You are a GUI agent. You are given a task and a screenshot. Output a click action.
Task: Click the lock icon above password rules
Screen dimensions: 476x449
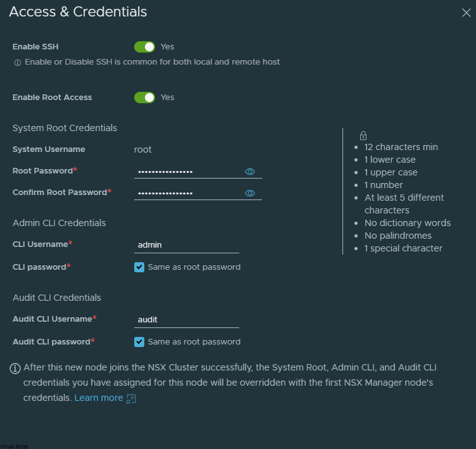tap(363, 136)
